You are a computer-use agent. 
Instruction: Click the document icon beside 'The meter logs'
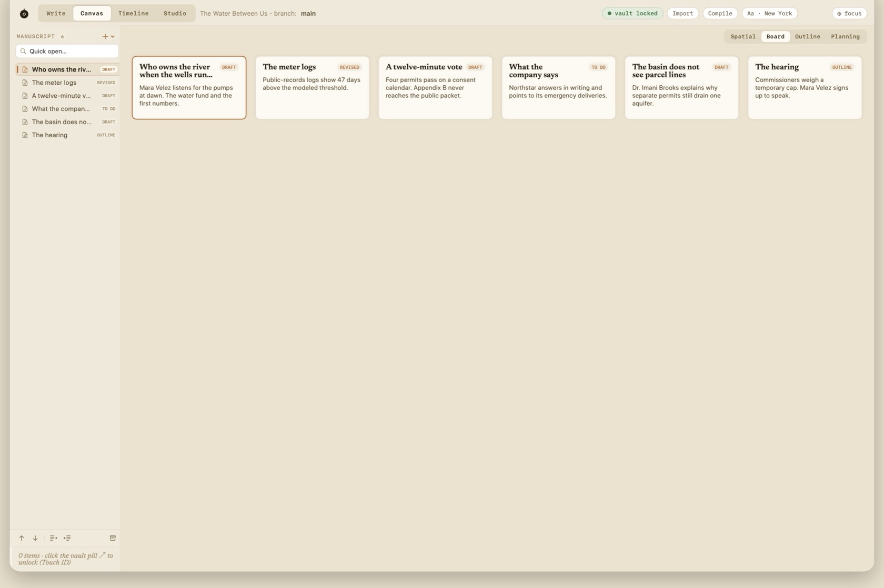pos(25,83)
